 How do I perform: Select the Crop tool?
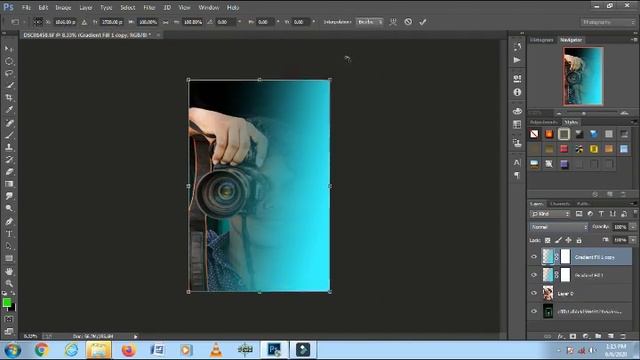tap(9, 98)
